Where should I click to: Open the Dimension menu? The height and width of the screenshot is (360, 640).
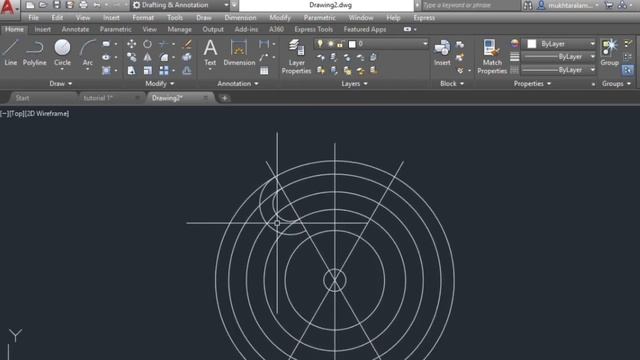(240, 18)
